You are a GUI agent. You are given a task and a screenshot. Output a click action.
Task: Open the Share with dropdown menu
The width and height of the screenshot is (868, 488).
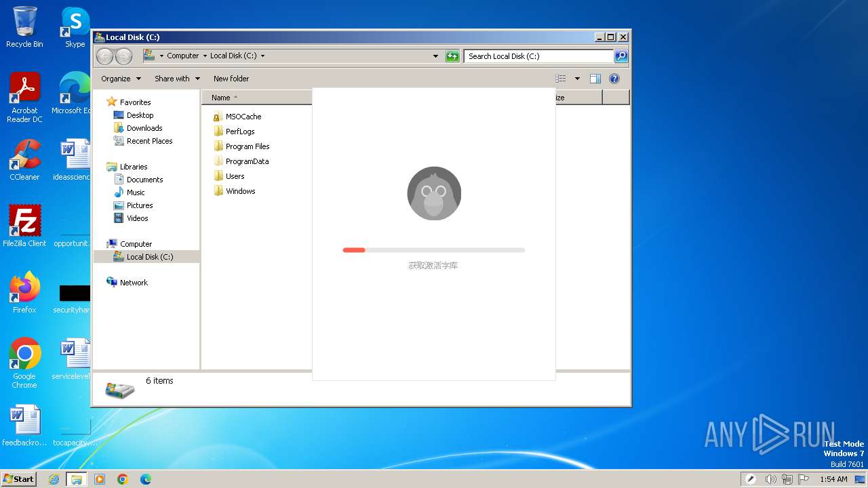coord(177,79)
